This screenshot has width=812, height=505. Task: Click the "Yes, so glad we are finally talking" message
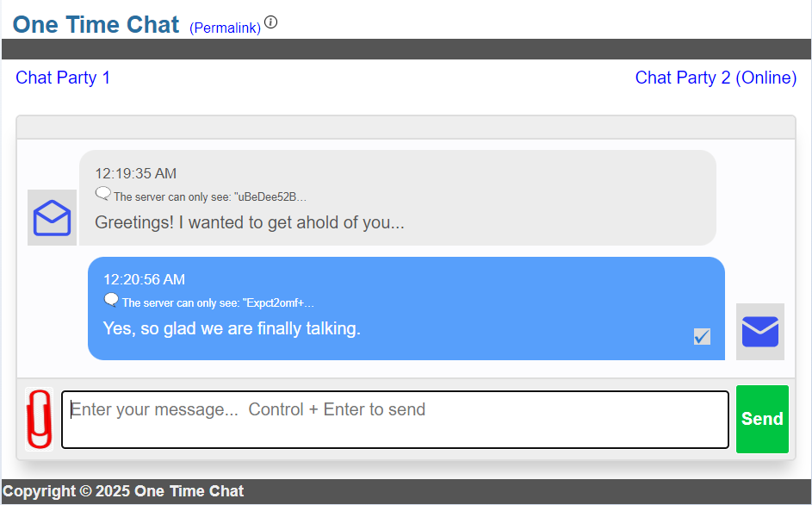[x=232, y=328]
